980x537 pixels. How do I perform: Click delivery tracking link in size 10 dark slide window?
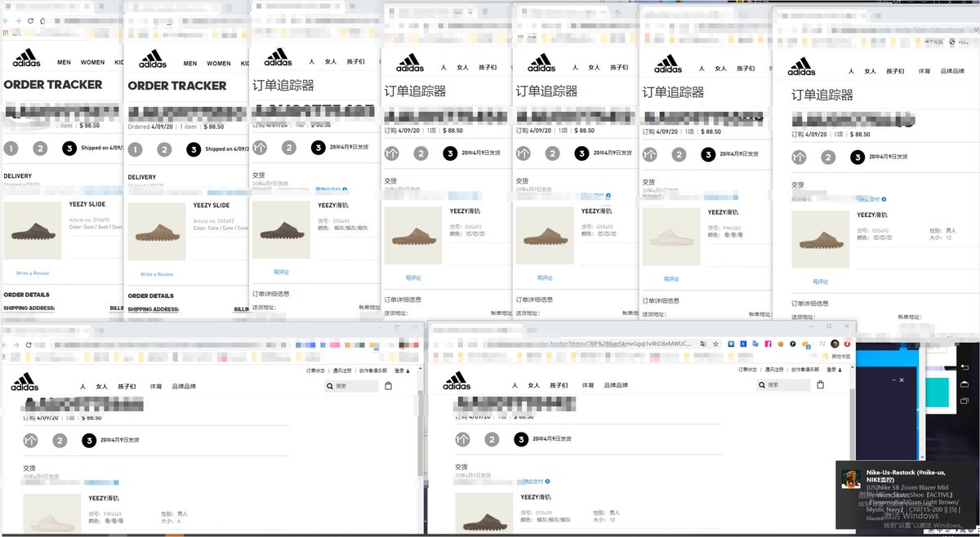tap(534, 482)
